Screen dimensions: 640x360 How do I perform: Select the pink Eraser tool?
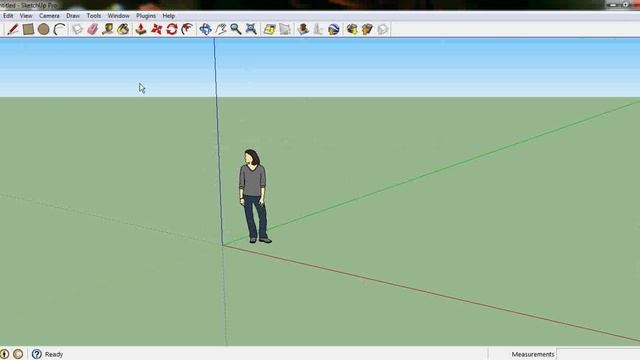pos(93,29)
